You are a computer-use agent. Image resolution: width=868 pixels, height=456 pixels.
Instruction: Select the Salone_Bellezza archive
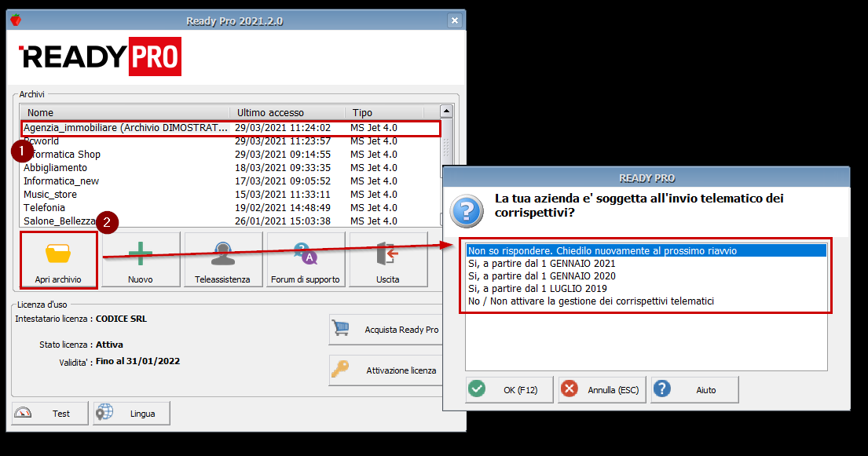click(229, 221)
